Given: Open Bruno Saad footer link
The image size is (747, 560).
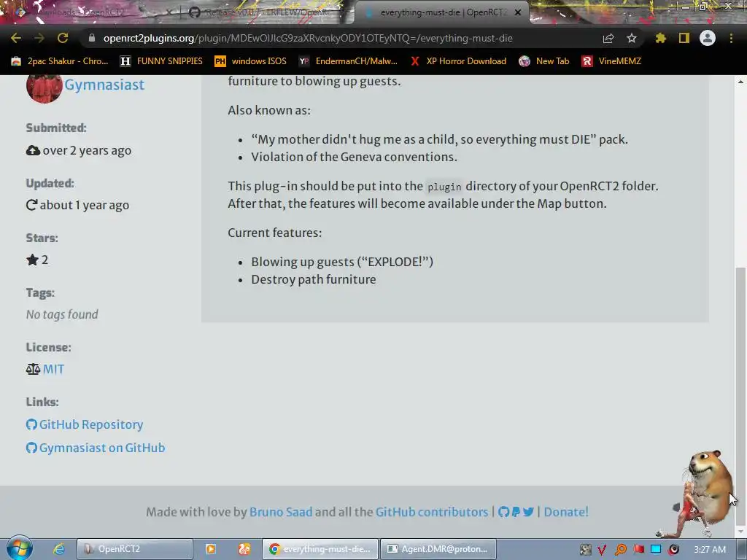Looking at the screenshot, I should pos(281,512).
